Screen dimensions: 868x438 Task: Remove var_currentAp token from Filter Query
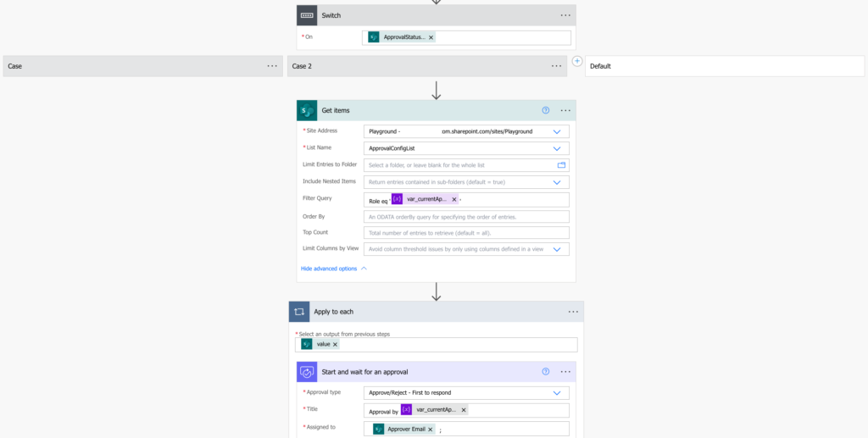pos(454,200)
